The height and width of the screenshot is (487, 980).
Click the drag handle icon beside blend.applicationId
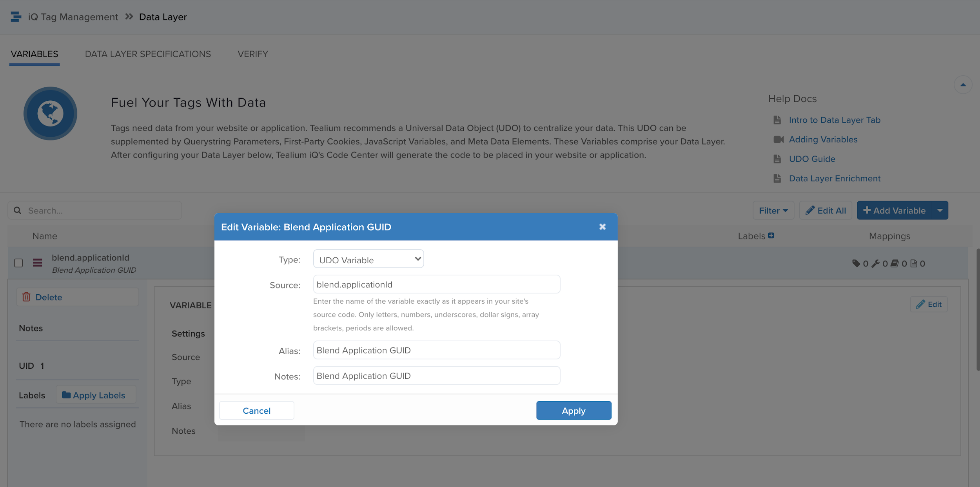click(x=37, y=263)
